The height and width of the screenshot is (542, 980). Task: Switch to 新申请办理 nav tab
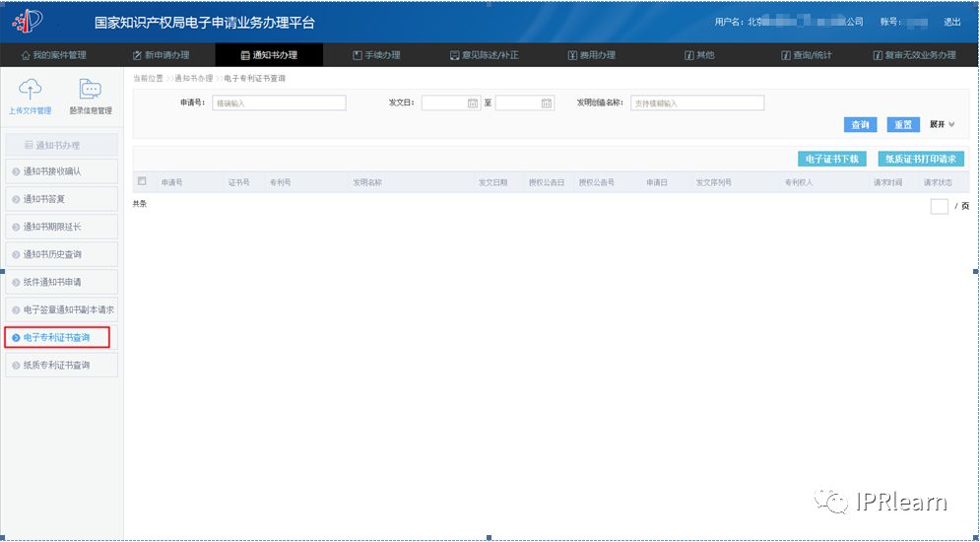tap(162, 55)
